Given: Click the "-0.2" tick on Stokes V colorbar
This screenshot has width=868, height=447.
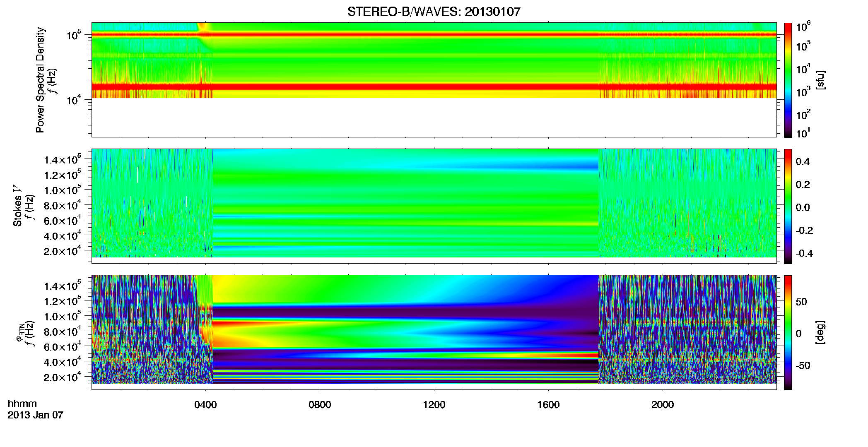Looking at the screenshot, I should click(x=804, y=231).
